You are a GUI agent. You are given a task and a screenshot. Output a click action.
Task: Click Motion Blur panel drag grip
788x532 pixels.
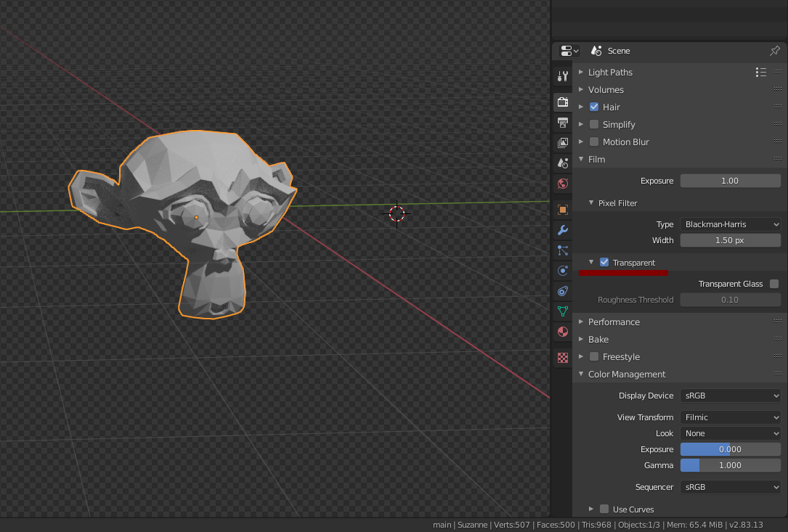click(778, 142)
